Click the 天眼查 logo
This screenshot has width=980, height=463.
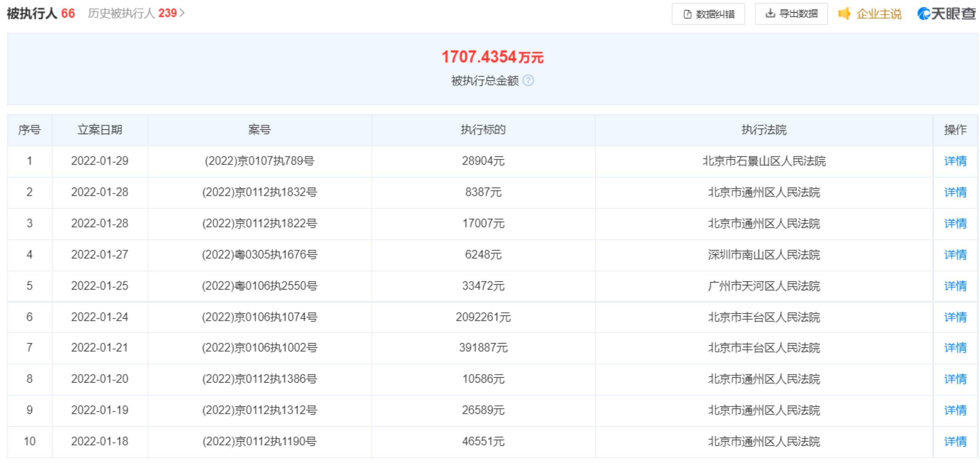(946, 14)
